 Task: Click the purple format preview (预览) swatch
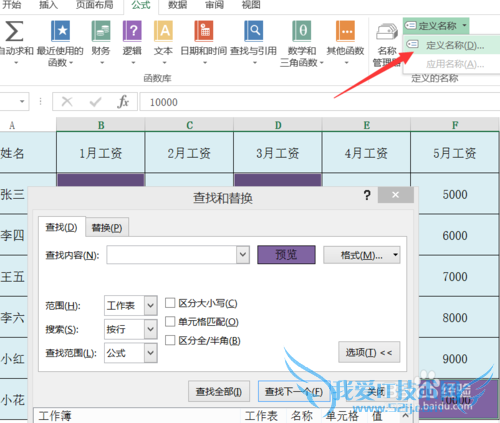[286, 255]
